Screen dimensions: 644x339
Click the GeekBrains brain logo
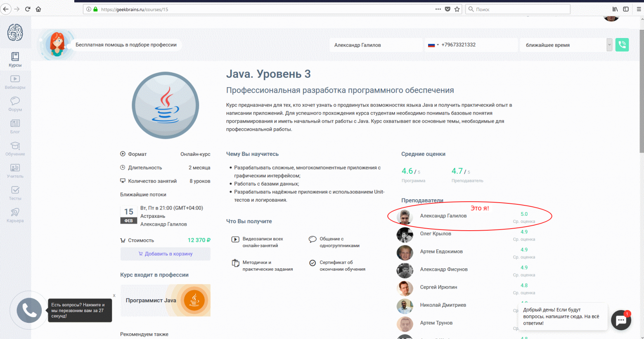[15, 33]
